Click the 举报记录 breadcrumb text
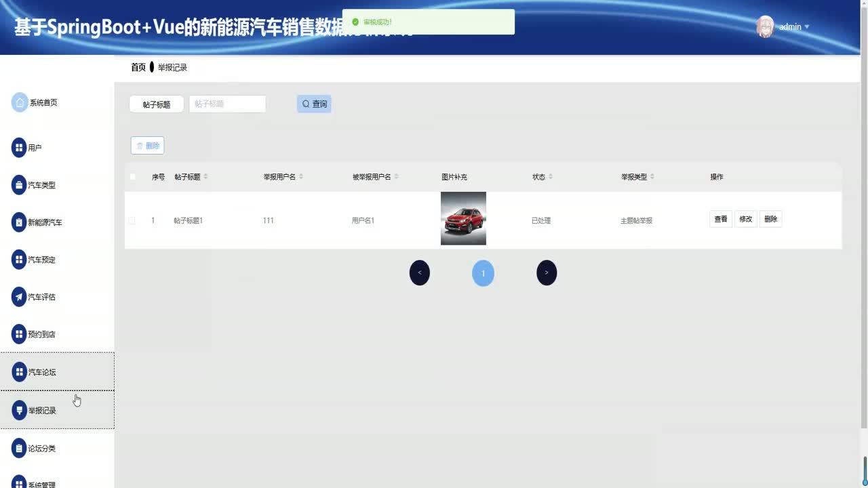The image size is (868, 488). [172, 68]
